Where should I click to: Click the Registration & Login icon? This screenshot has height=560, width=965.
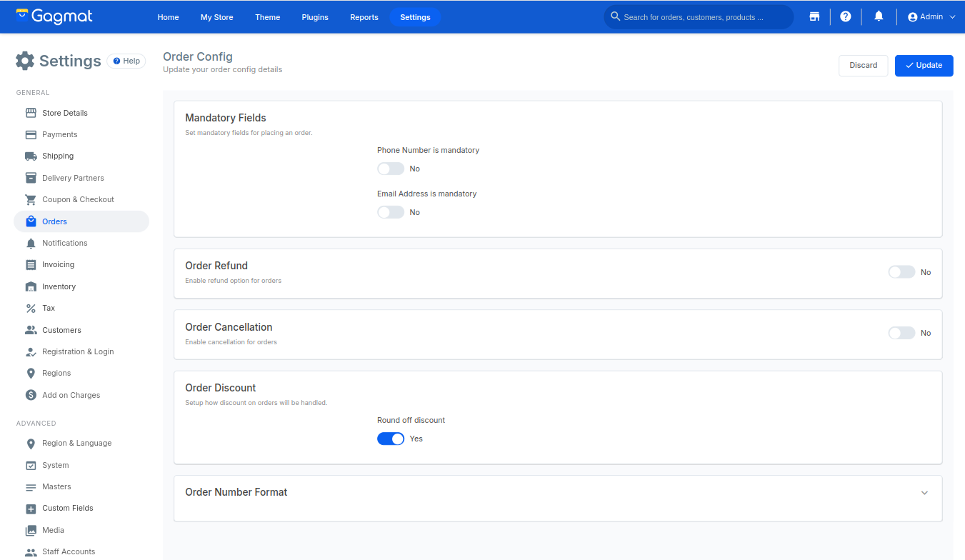click(x=31, y=351)
